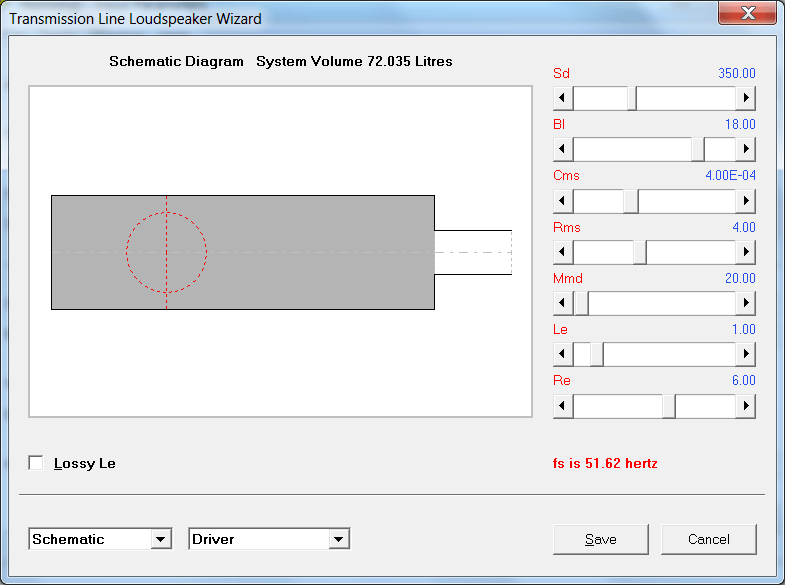
Task: Cancel the wizard changes
Action: pos(708,539)
